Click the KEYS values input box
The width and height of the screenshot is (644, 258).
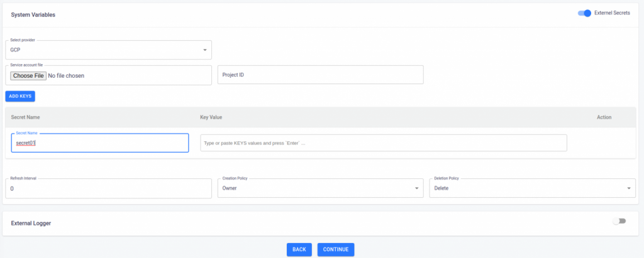pos(383,143)
